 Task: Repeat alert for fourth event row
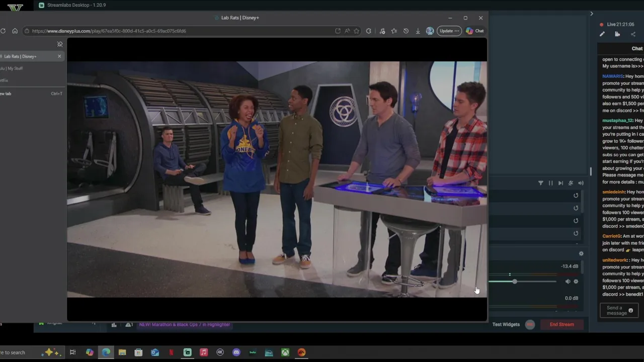tap(576, 233)
